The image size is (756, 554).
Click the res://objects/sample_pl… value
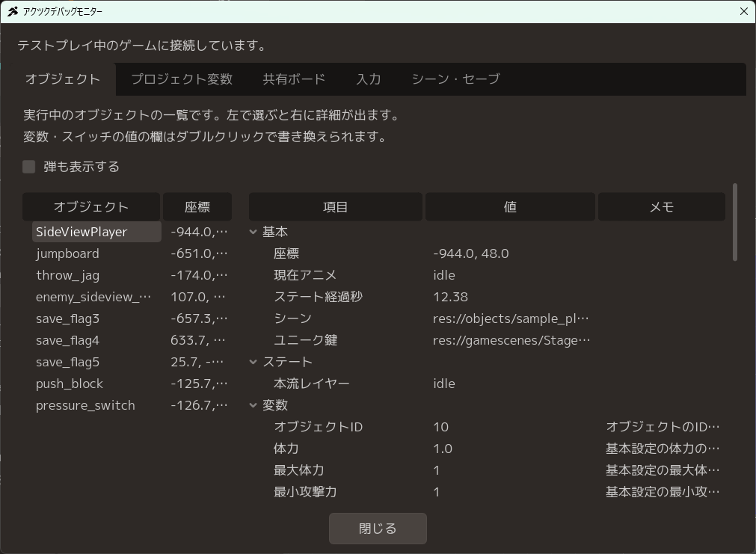click(511, 318)
